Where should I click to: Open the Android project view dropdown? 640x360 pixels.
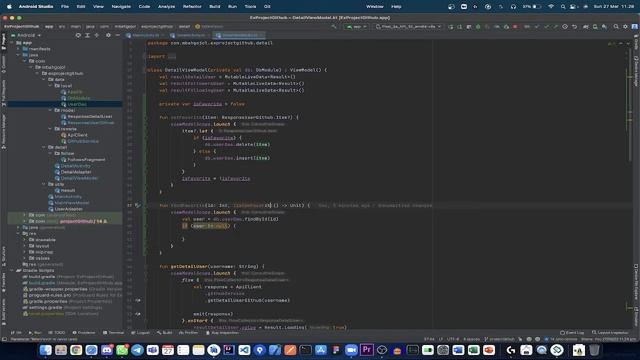pos(27,36)
